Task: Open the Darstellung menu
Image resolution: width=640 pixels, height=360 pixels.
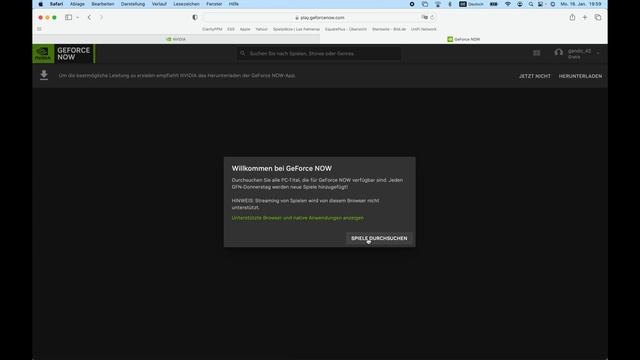Action: tap(133, 4)
